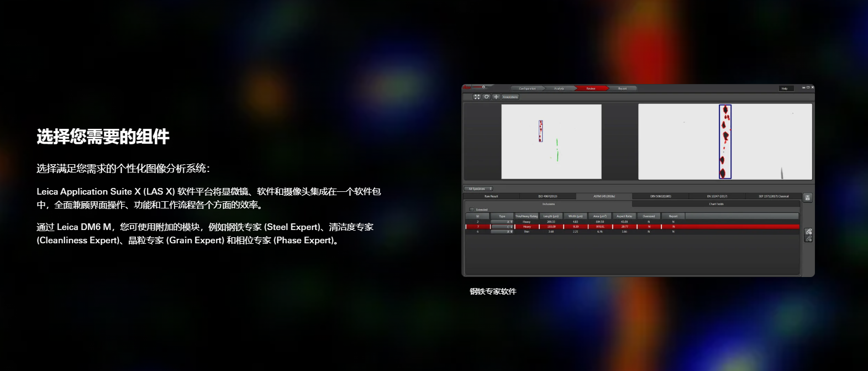Image resolution: width=868 pixels, height=371 pixels.
Task: Switch to the ISO 4967(2013) tab
Action: tap(548, 196)
